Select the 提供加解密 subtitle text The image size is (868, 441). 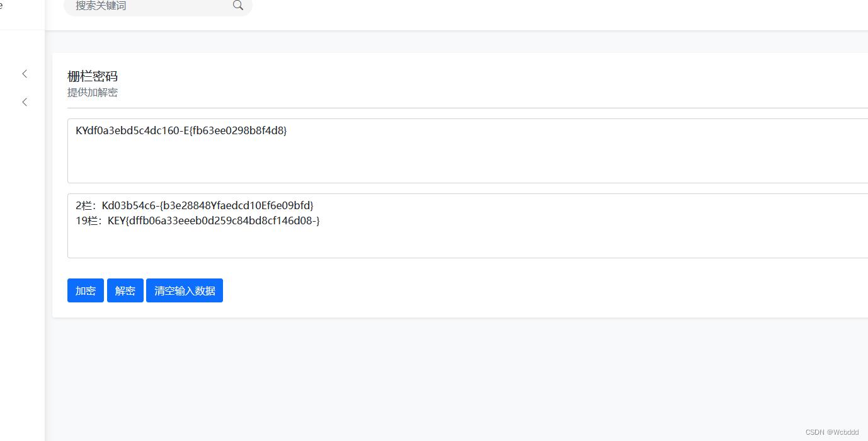(93, 93)
